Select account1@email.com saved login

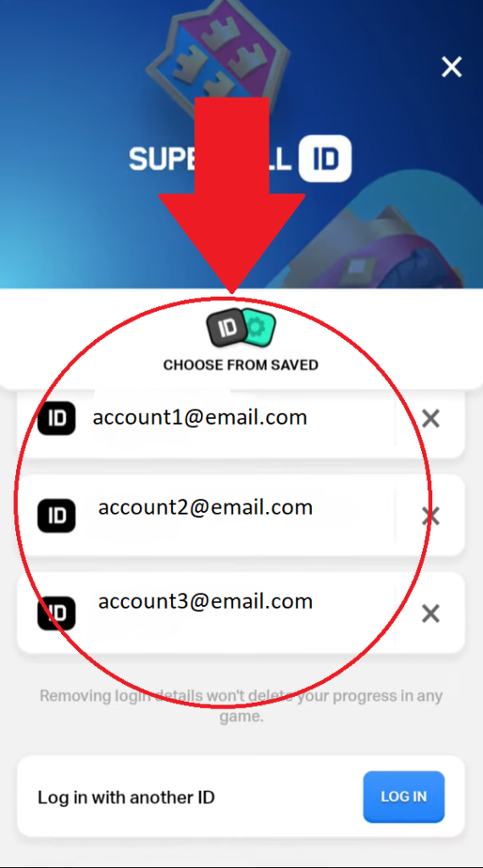(207, 419)
